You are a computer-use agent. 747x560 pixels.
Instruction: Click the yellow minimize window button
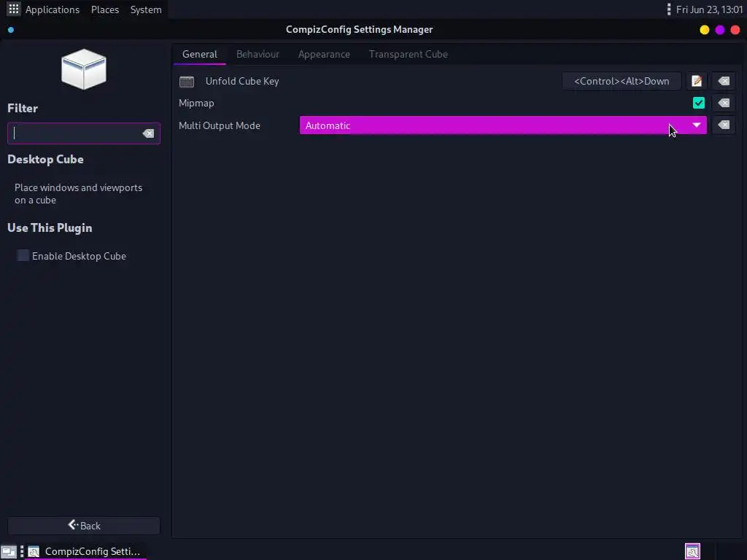704,30
